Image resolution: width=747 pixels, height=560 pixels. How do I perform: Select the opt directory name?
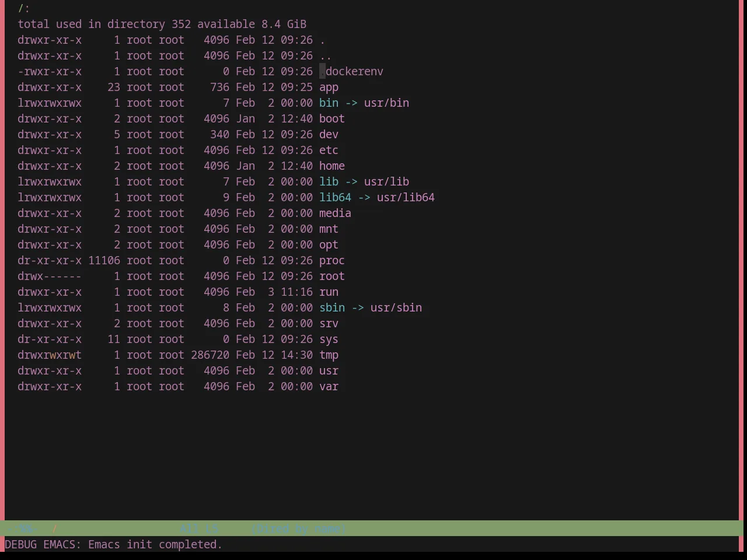329,244
